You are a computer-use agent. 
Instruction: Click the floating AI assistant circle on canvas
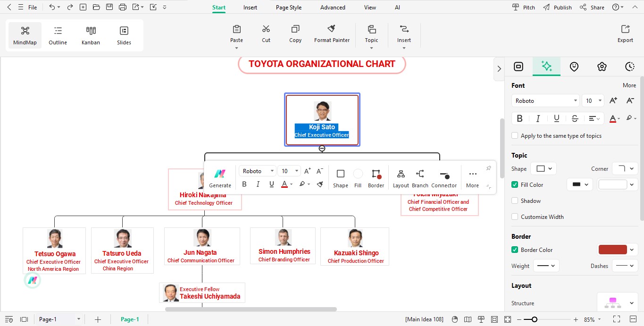pyautogui.click(x=33, y=280)
